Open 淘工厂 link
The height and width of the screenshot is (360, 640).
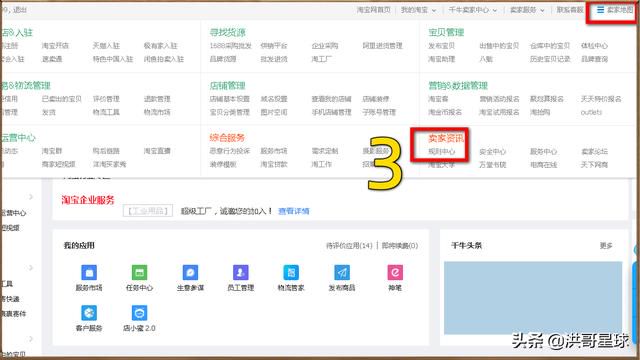(322, 59)
